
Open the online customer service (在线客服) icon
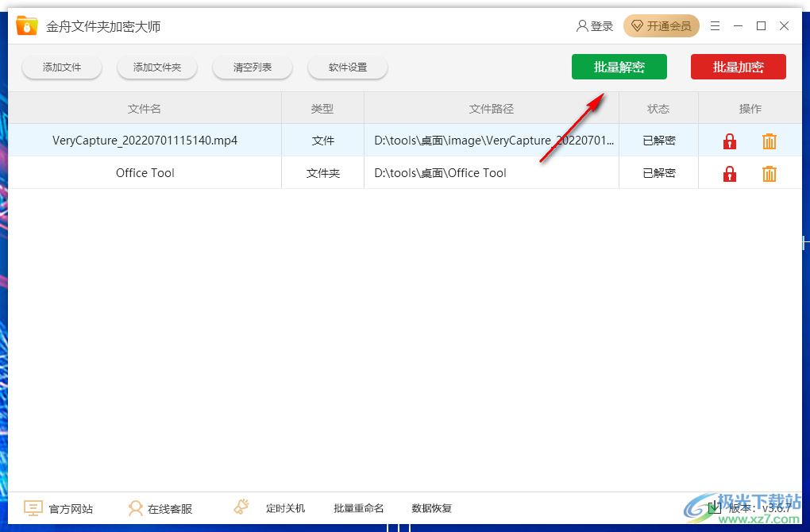point(137,508)
